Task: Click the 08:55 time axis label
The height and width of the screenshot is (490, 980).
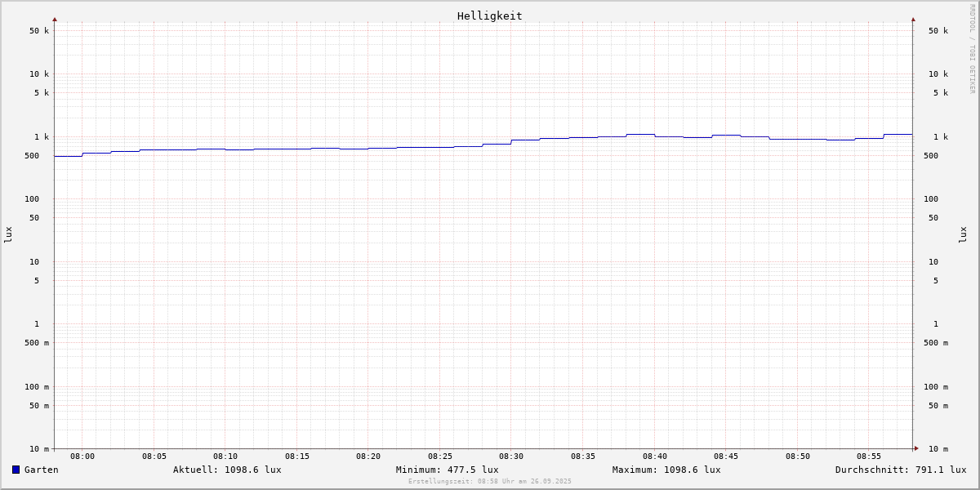Action: point(869,457)
